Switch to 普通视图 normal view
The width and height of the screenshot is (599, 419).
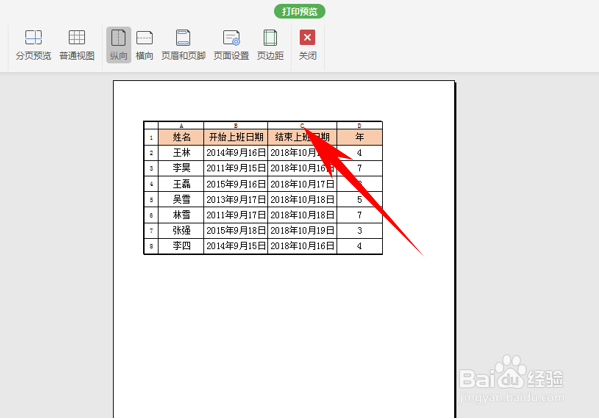coord(77,45)
